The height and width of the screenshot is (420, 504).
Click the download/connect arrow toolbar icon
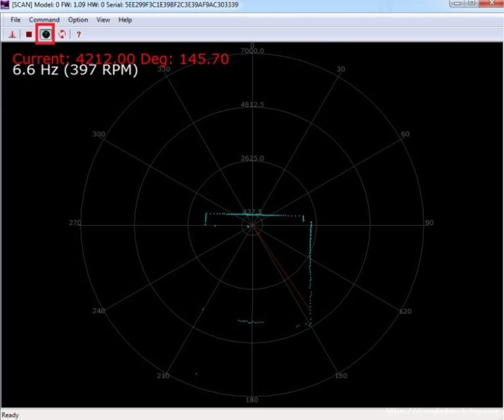[x=12, y=34]
